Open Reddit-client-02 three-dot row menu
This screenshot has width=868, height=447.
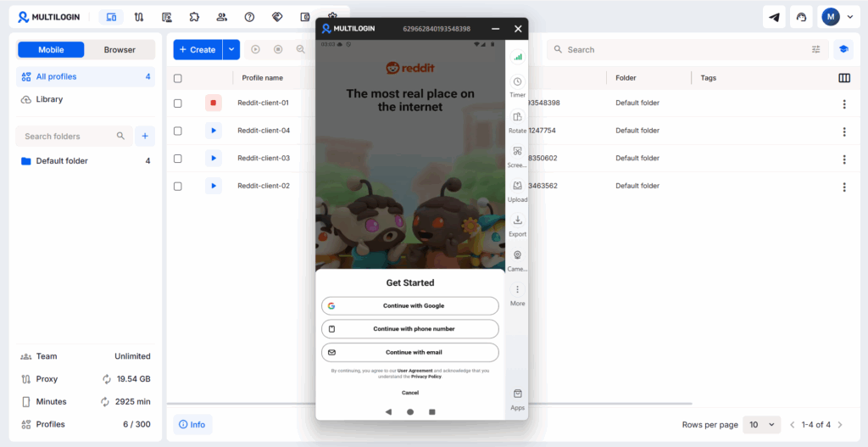click(x=844, y=187)
